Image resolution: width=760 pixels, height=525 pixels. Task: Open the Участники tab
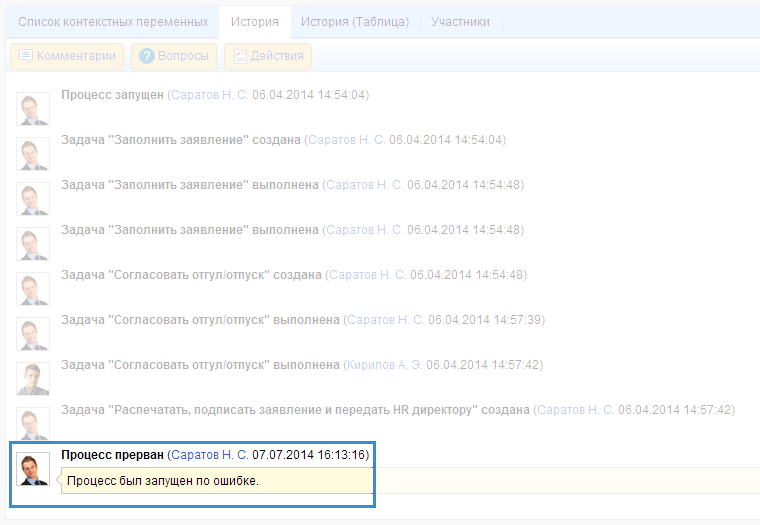tap(460, 22)
